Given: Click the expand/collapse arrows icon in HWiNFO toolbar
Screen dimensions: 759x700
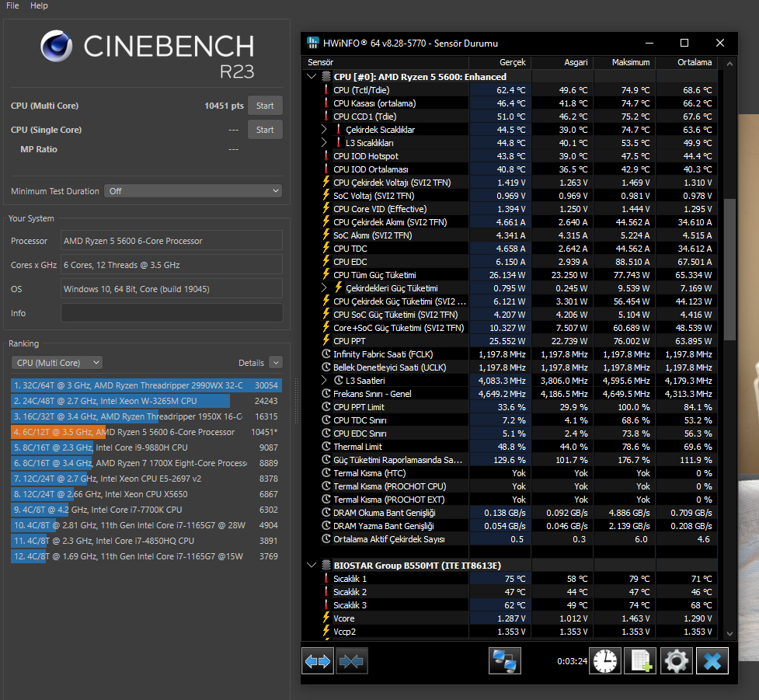Looking at the screenshot, I should (318, 661).
